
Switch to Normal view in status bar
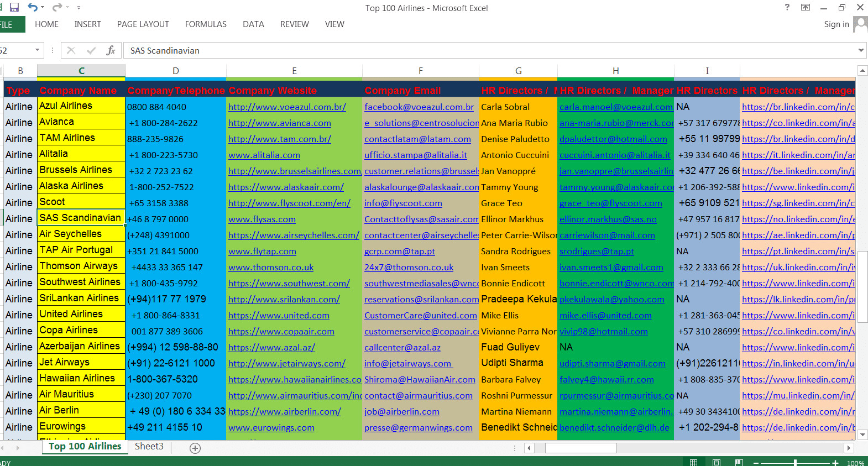coord(693,462)
